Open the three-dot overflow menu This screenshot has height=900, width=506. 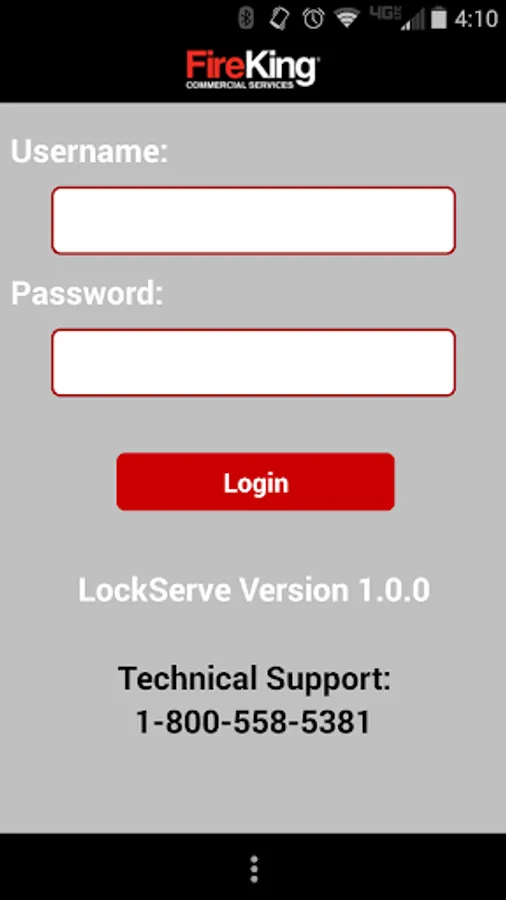pyautogui.click(x=254, y=868)
